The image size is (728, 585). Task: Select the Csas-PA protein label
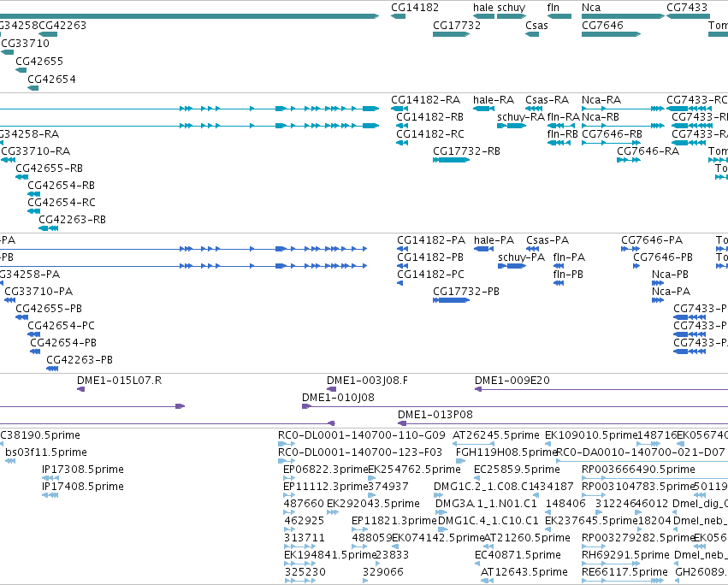[x=547, y=240]
